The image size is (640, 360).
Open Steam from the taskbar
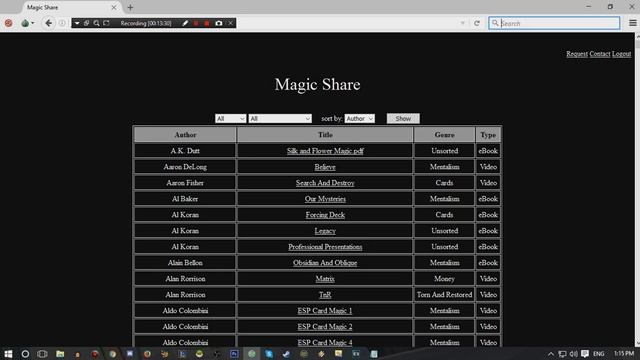coord(287,354)
